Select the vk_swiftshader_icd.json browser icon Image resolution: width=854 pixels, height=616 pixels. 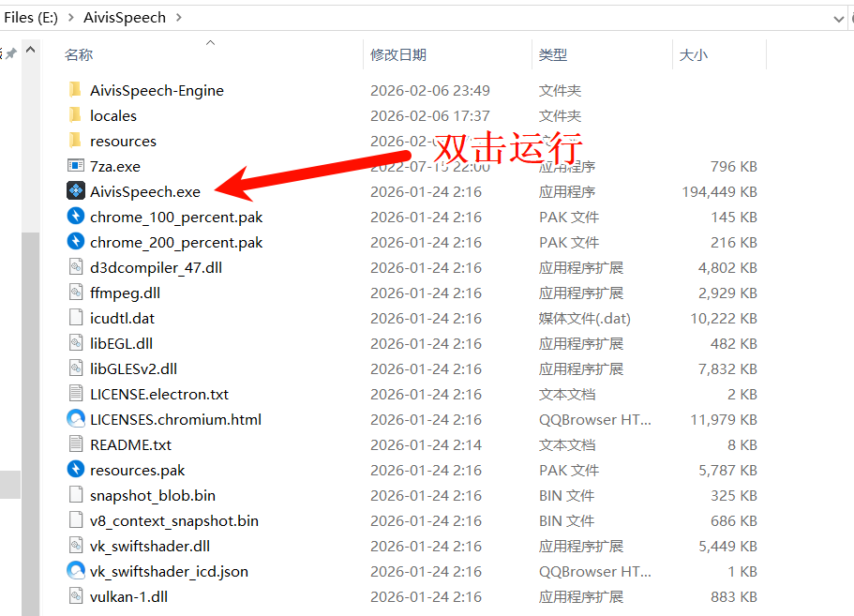[76, 571]
